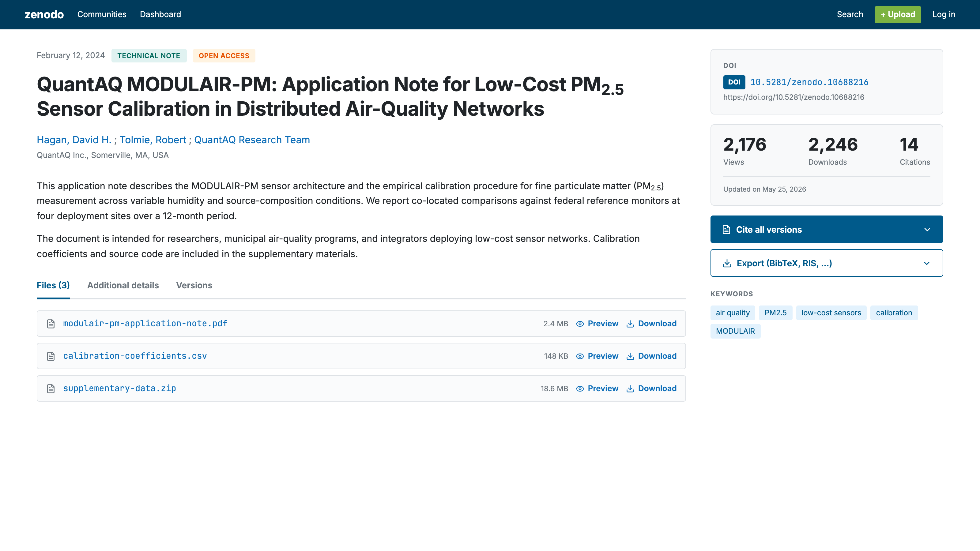Open Communities in the top navigation
This screenshot has width=980, height=551.
[x=102, y=14]
